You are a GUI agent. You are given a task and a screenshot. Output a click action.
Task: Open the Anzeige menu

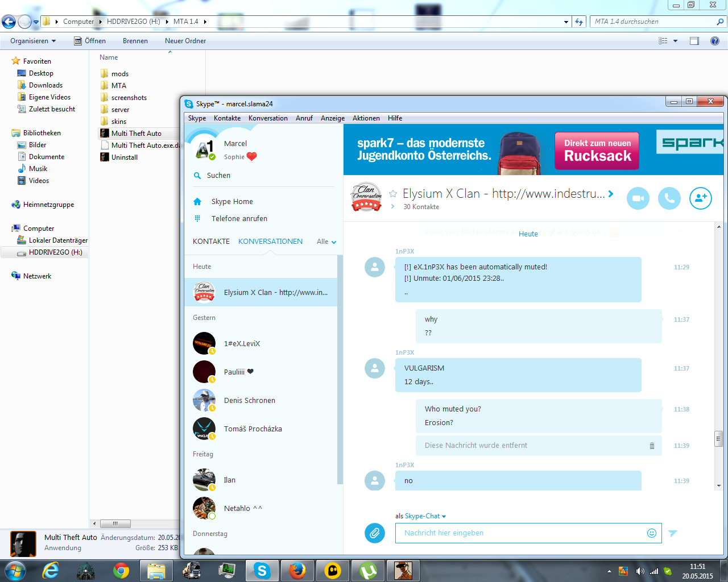(x=333, y=118)
